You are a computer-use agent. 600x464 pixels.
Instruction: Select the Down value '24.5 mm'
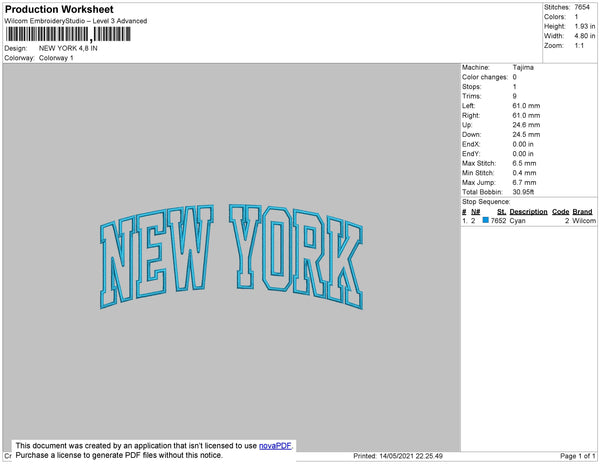(x=526, y=134)
